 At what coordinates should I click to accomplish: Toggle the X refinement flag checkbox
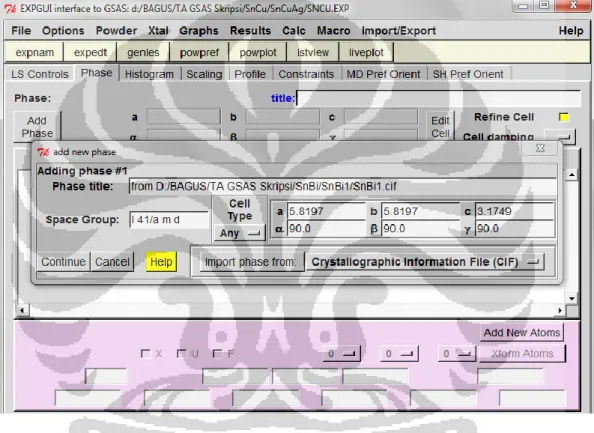coord(145,354)
